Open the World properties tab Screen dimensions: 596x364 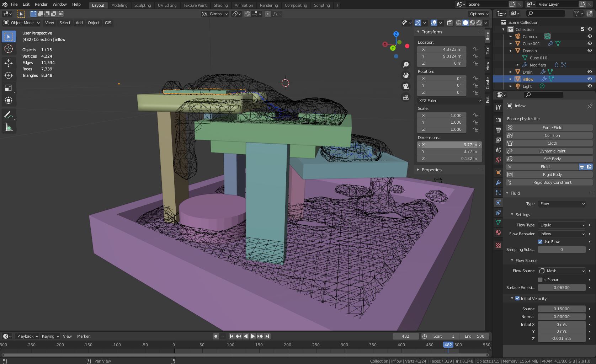coord(498,160)
